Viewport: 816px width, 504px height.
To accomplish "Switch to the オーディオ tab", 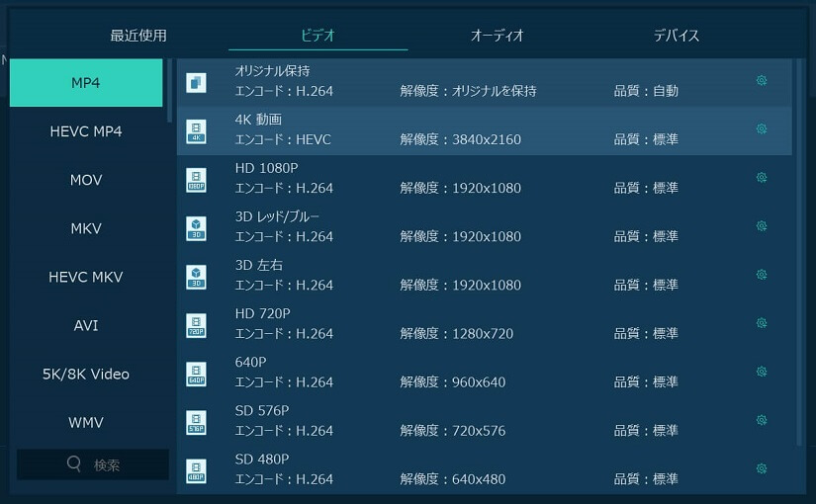I will (497, 36).
